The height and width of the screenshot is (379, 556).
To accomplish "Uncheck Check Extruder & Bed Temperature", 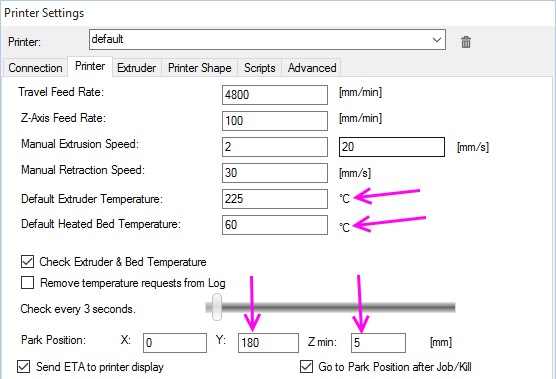I will [x=27, y=262].
